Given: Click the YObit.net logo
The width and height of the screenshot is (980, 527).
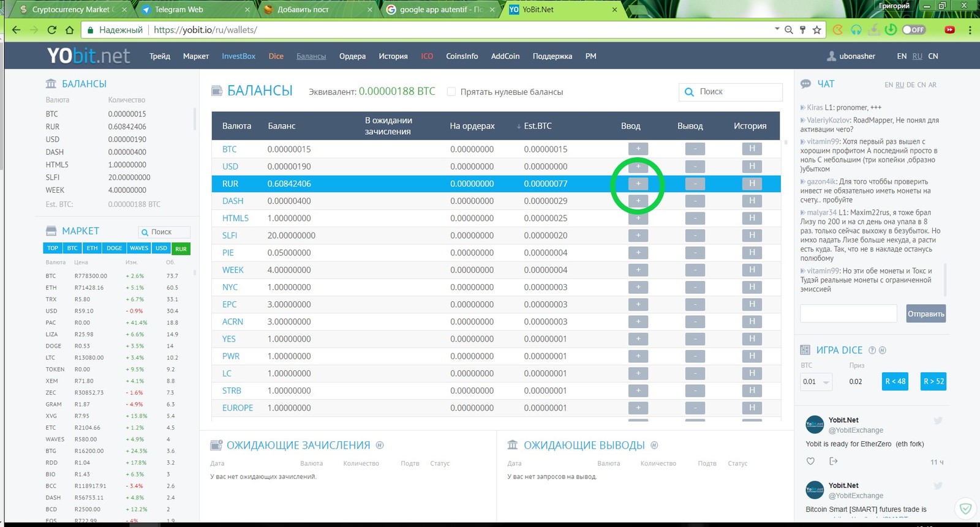Looking at the screenshot, I should click(x=88, y=56).
